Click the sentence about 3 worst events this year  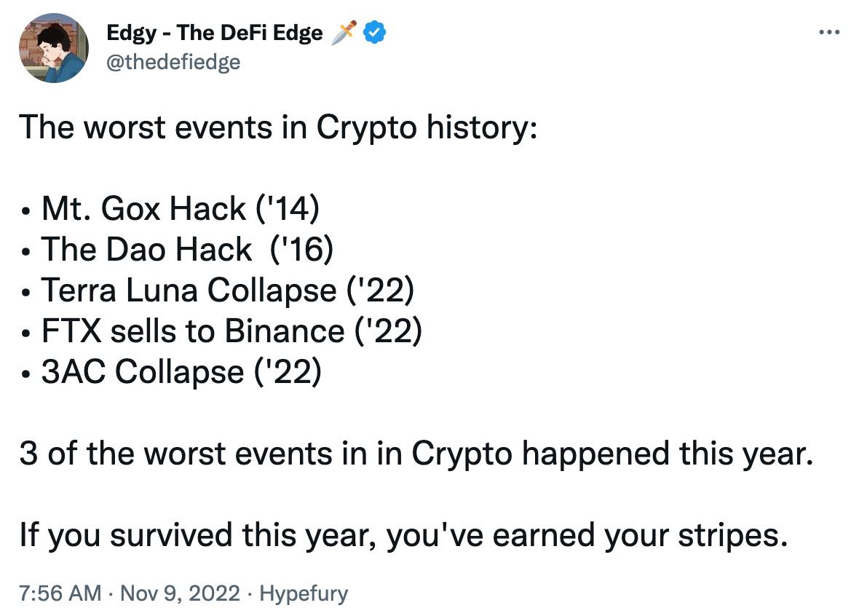click(x=416, y=454)
